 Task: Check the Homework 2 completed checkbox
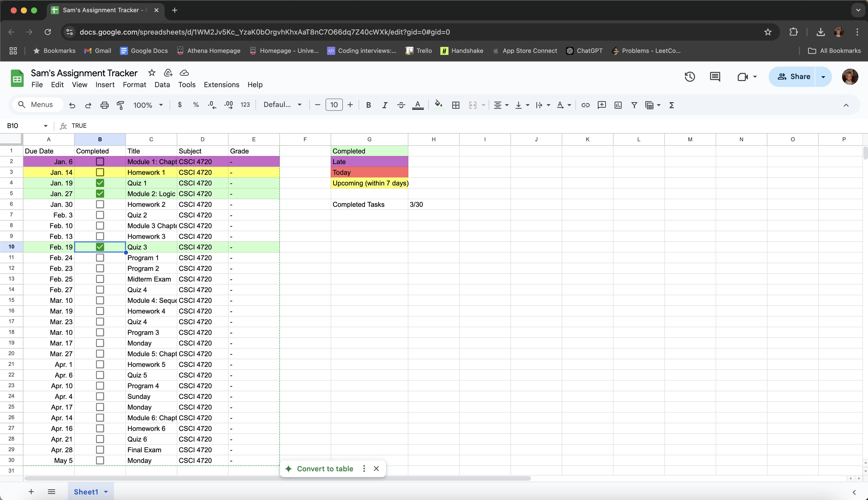click(100, 204)
